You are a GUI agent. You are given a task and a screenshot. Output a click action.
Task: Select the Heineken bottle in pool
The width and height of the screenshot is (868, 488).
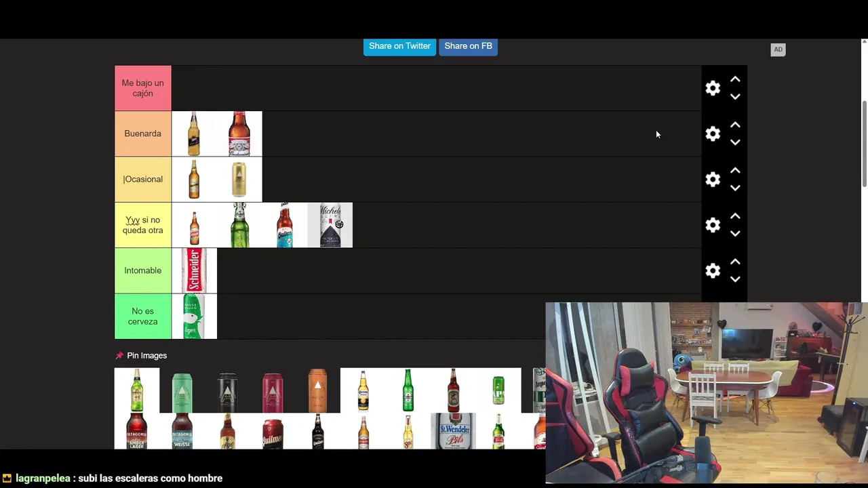(408, 390)
